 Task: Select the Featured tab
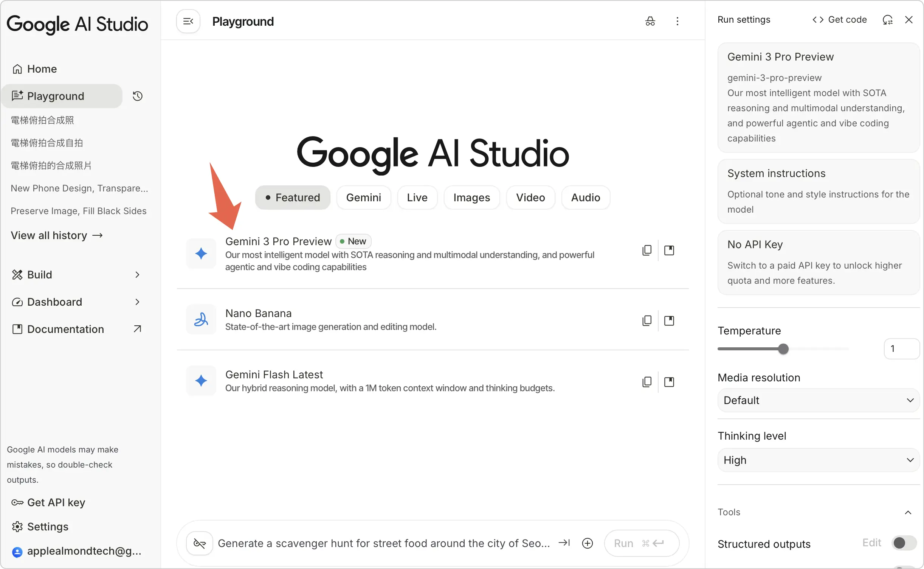tap(293, 197)
